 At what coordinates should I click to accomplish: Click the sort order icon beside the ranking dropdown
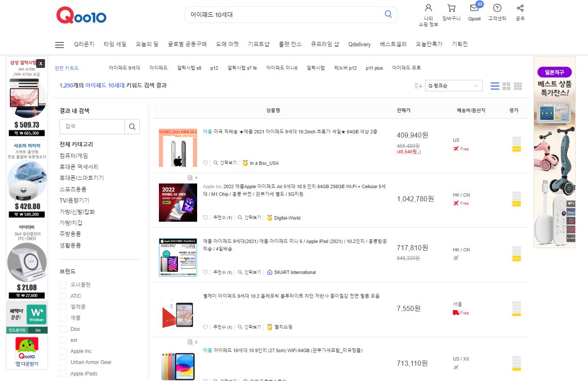418,86
